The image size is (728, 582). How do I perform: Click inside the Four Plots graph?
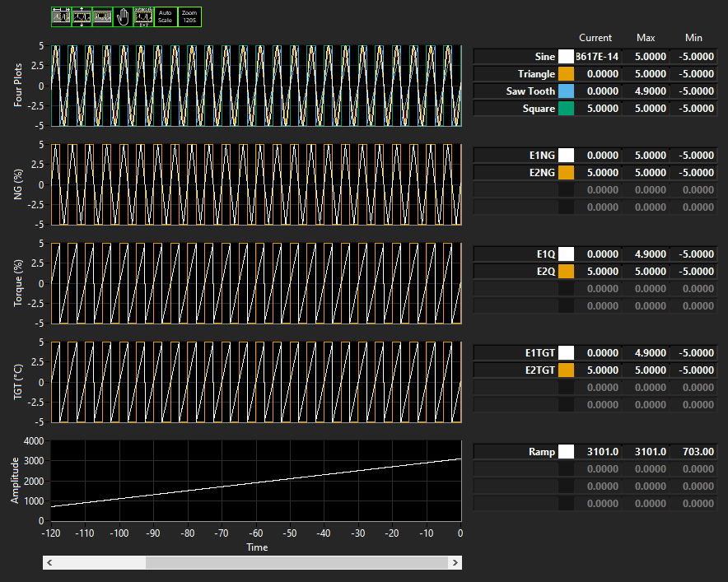coord(256,86)
